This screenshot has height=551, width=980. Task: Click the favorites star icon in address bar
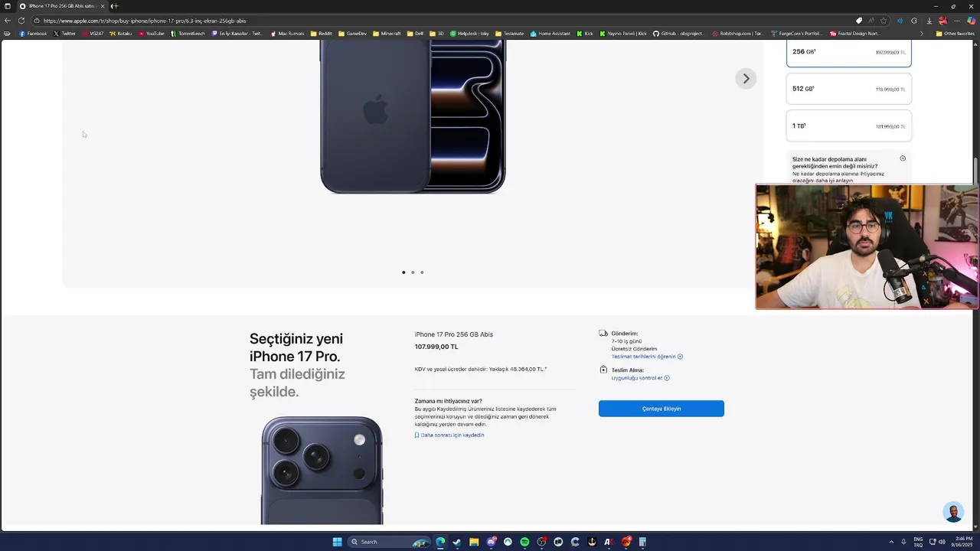(884, 21)
